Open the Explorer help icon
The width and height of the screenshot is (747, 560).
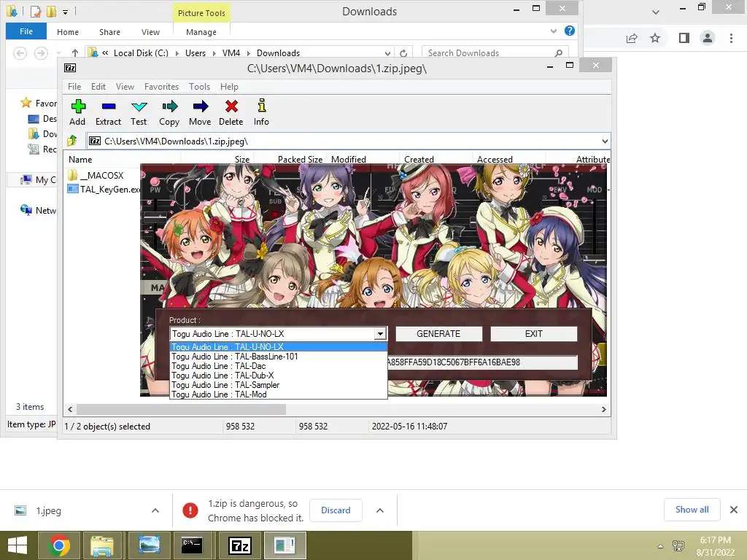pos(569,31)
